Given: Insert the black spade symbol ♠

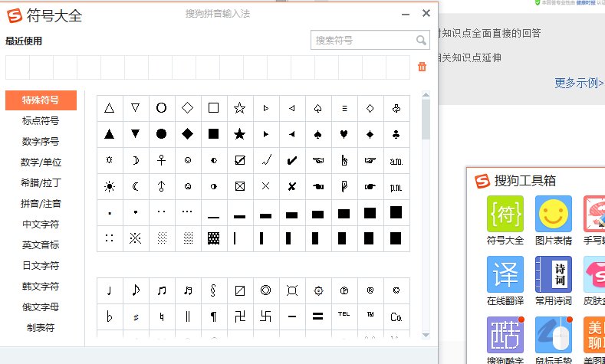Looking at the screenshot, I should pyautogui.click(x=318, y=134).
